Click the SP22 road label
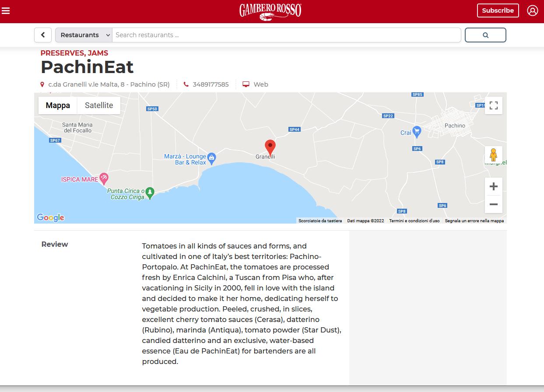 388,116
